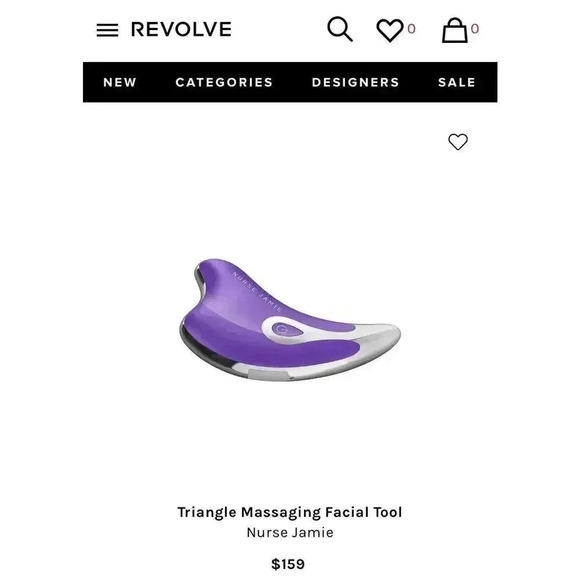Open the SALE section
This screenshot has width=580, height=580.
(457, 82)
